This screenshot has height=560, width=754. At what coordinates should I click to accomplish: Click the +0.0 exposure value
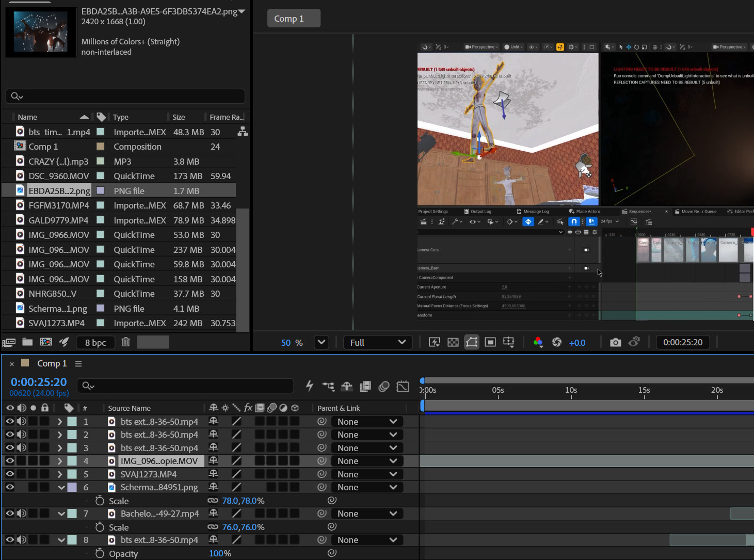(577, 343)
